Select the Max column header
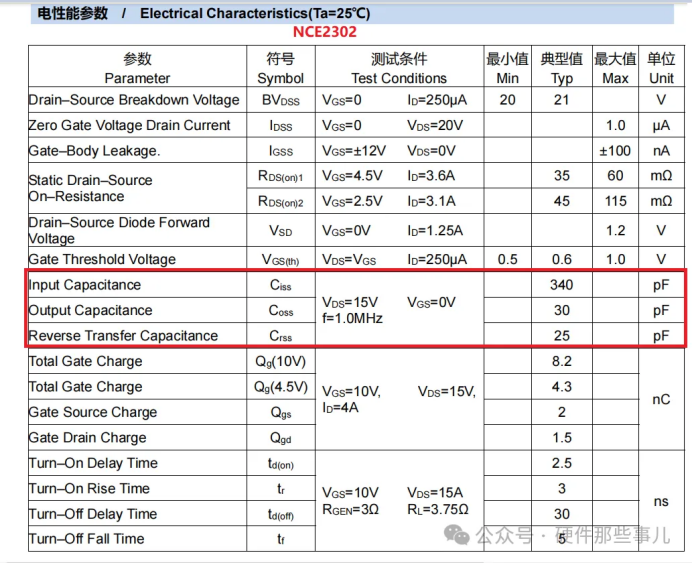This screenshot has height=563, width=693. pyautogui.click(x=615, y=67)
